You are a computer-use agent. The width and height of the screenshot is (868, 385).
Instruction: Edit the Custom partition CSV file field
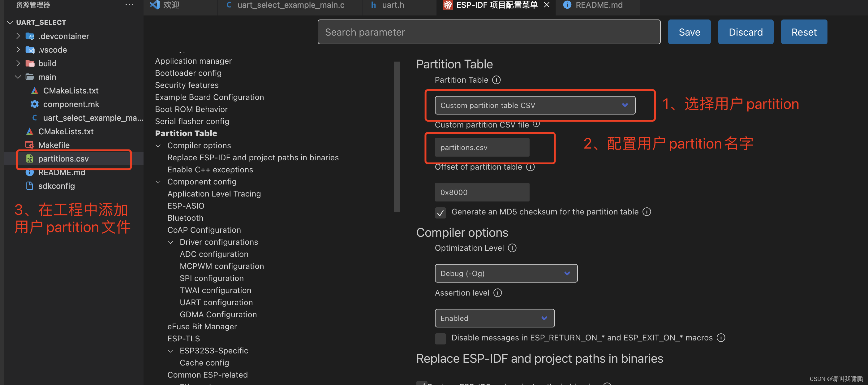[x=482, y=147]
